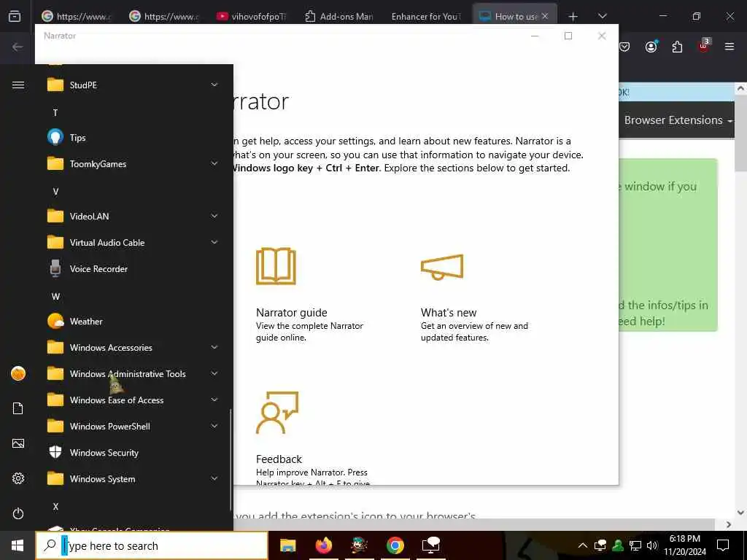Screen dimensions: 747x560
Task: Open Firefox from the taskbar
Action: [x=323, y=545]
